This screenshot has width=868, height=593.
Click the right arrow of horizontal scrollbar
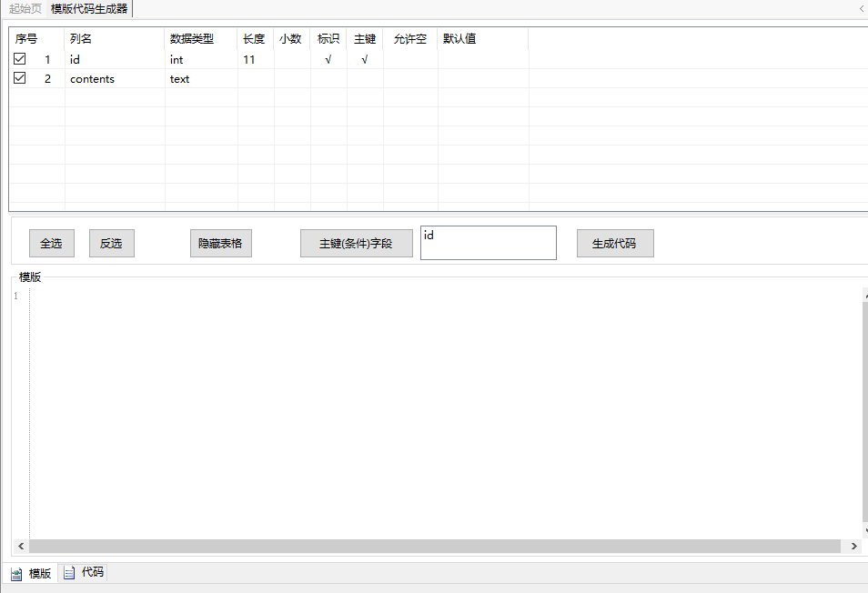point(853,546)
